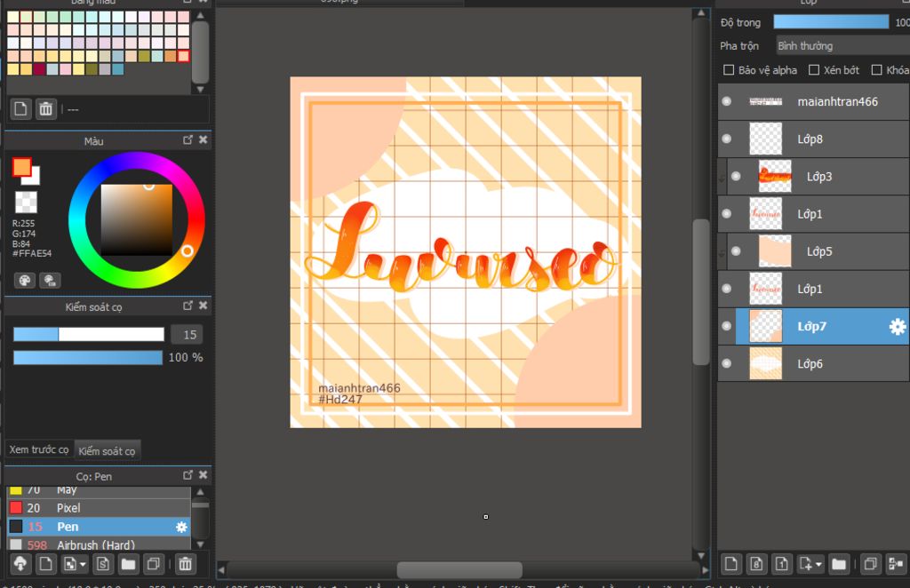
Task: Pop out the Cọ: Pen brush panel
Action: point(188,475)
